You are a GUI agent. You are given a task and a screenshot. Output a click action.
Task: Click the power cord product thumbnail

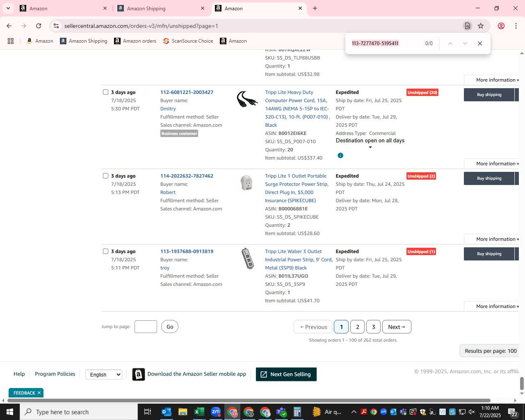247,99
